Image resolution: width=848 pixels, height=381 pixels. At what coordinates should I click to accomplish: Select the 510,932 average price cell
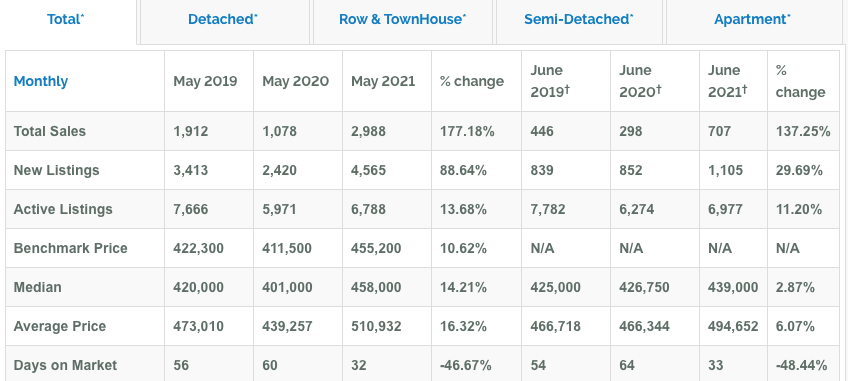coord(376,326)
